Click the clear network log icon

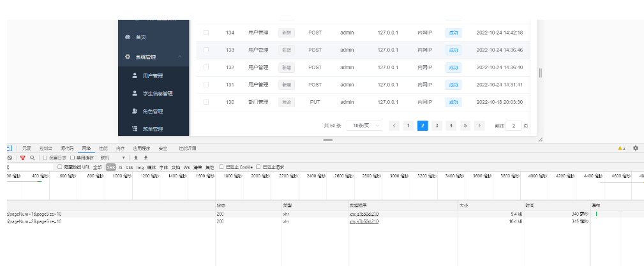pos(10,158)
